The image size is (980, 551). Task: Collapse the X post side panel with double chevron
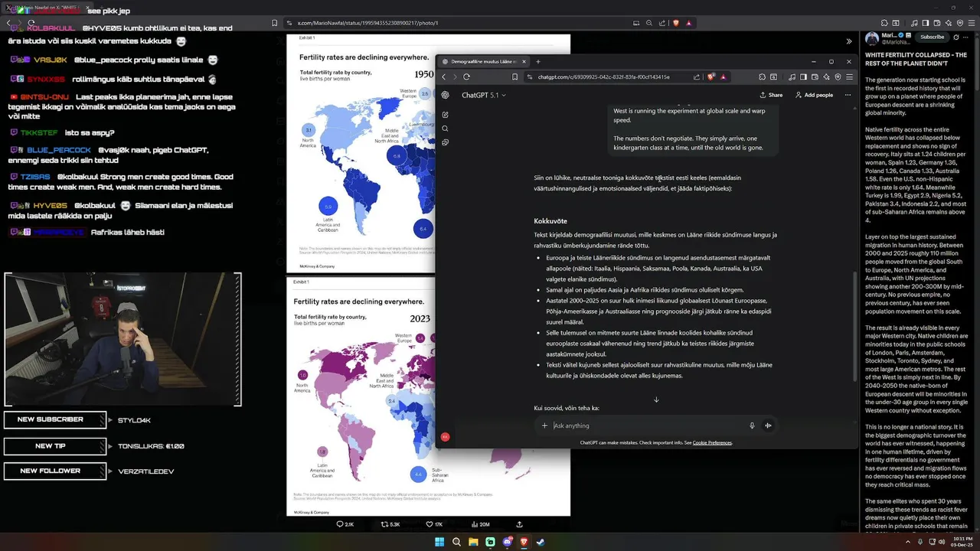[848, 41]
